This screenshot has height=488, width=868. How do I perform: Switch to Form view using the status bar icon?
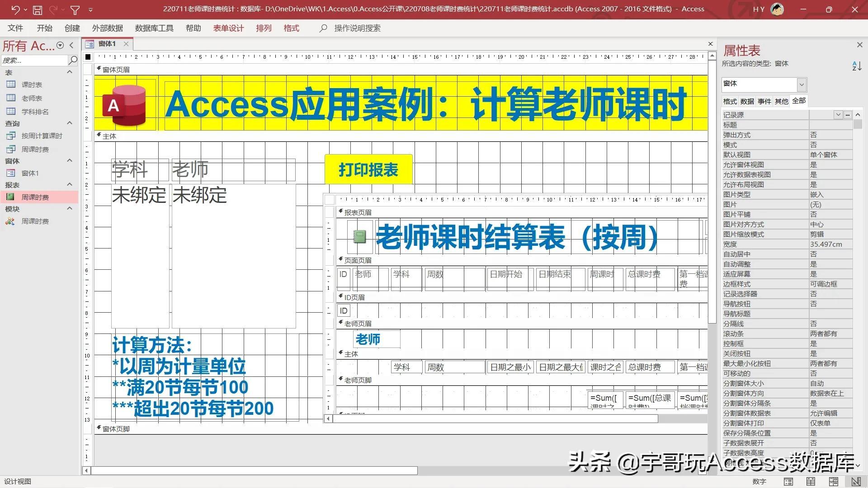(788, 481)
